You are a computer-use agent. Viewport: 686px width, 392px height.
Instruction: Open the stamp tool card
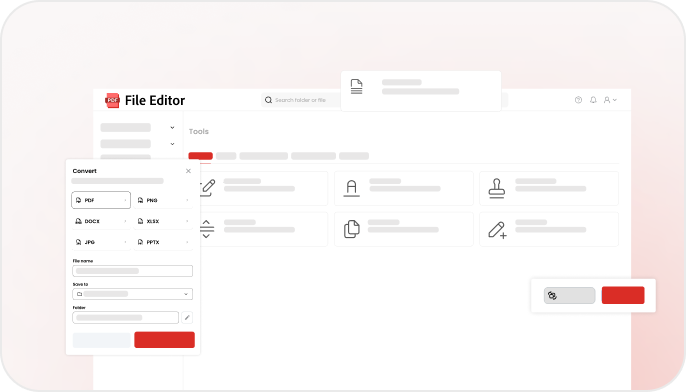[x=549, y=188]
